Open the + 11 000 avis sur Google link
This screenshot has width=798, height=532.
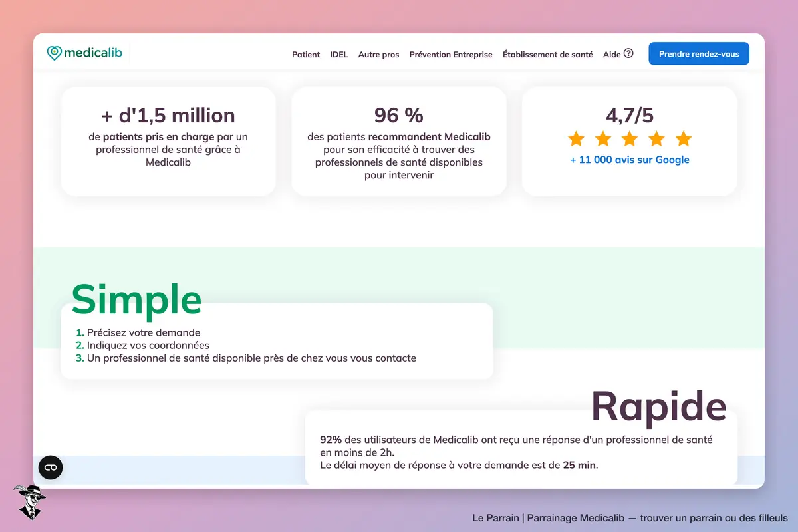tap(630, 160)
